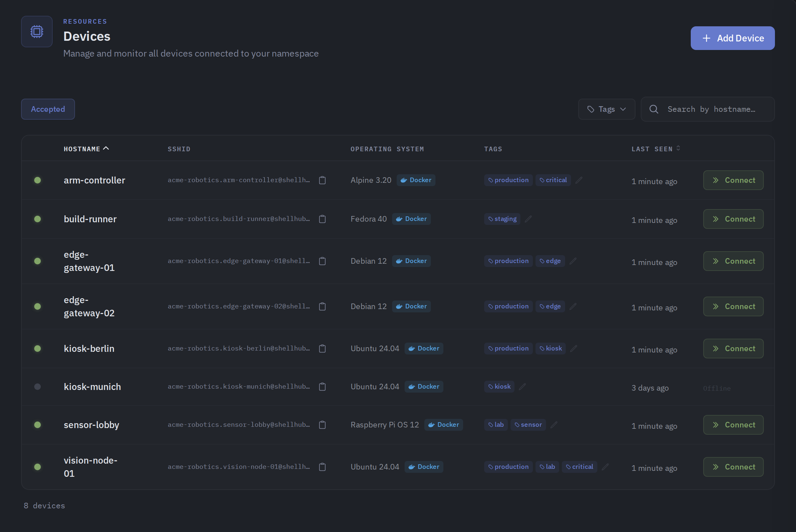Open the sensor-lobby hostname
The width and height of the screenshot is (796, 532).
coord(91,425)
